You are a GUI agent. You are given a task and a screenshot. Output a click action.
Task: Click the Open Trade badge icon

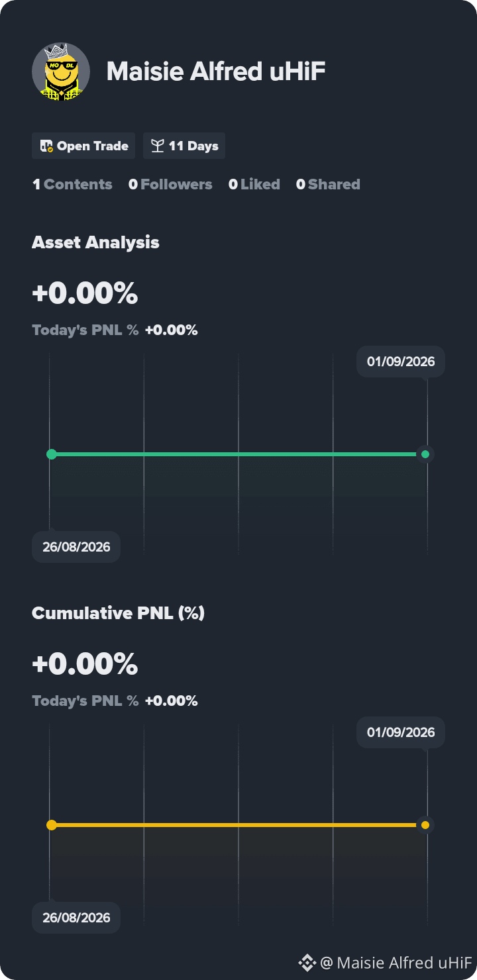point(46,146)
